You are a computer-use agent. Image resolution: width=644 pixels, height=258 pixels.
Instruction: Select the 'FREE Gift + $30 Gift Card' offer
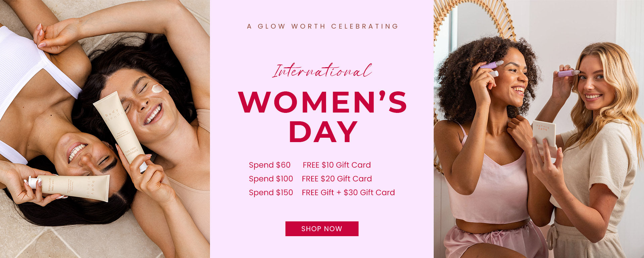348,192
